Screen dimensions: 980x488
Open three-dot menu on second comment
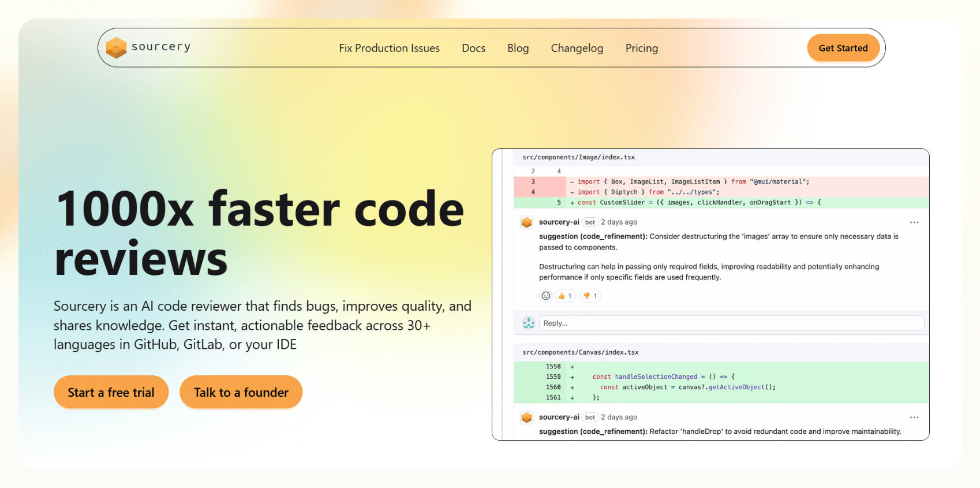point(914,417)
